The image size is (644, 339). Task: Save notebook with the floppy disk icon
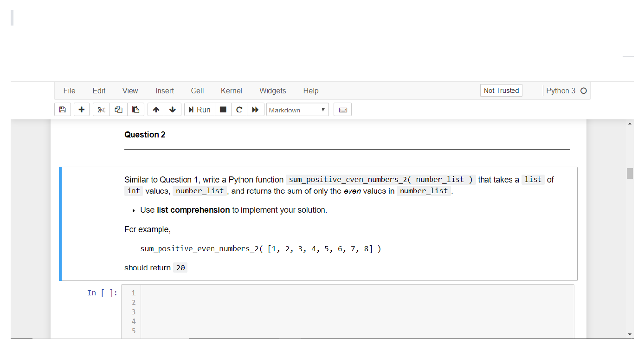[x=63, y=110]
